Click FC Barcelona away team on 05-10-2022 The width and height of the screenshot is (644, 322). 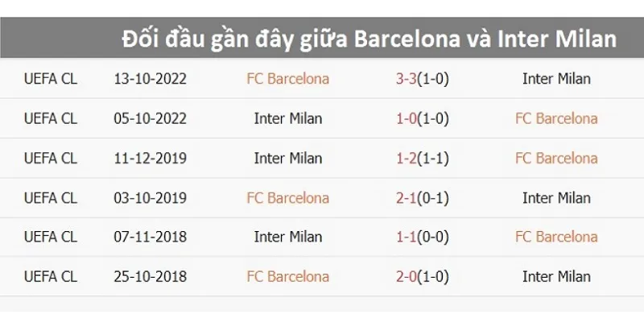(556, 118)
